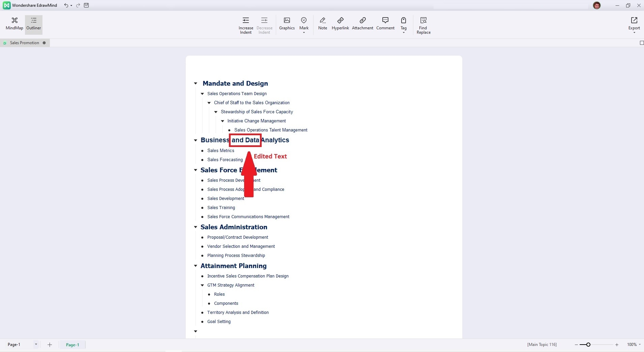Viewport: 644px width, 352px height.
Task: Collapse Sales Operations Team Design
Action: coord(202,94)
